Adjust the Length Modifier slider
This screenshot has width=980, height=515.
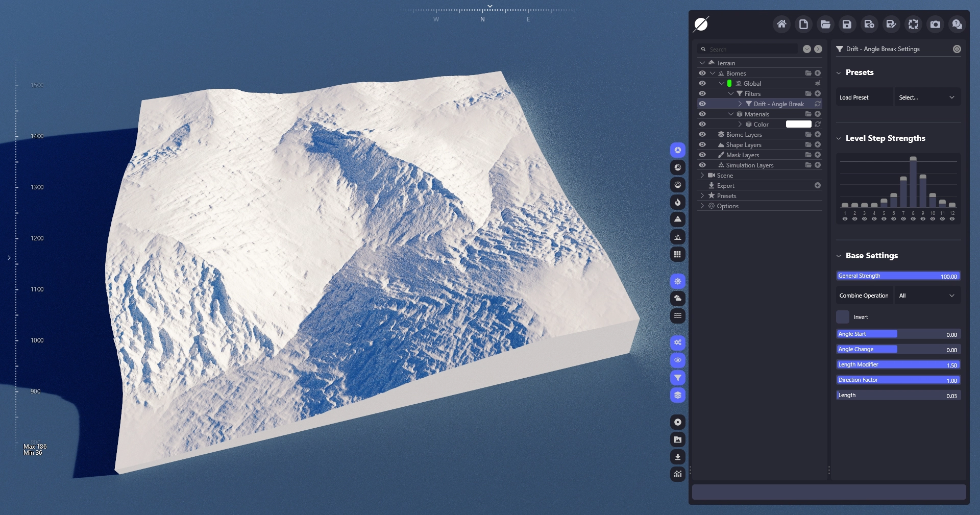pos(898,364)
